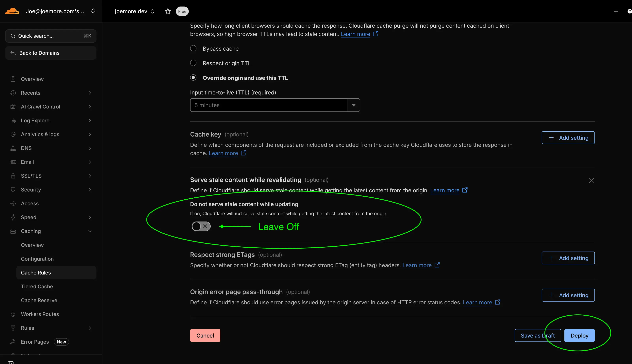This screenshot has height=364, width=632.
Task: Select the Bypass cache radio button
Action: point(193,48)
